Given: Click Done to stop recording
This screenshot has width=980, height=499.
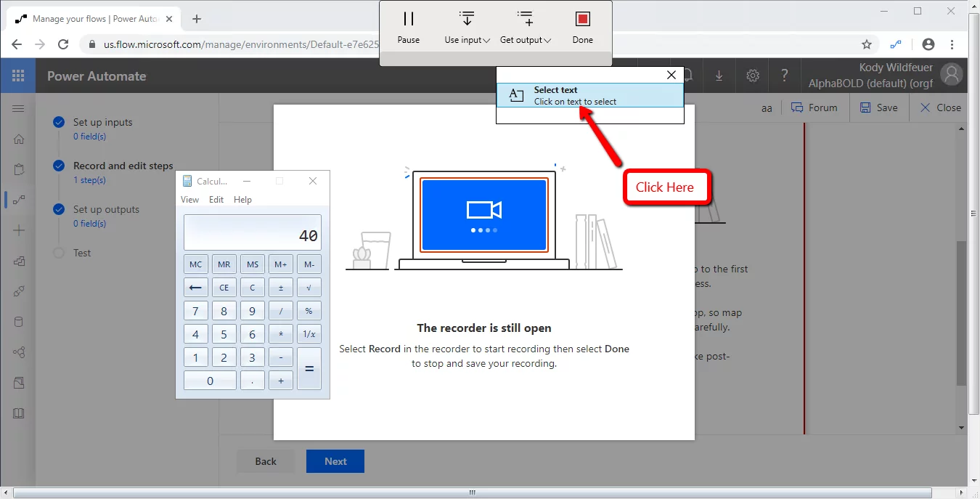Looking at the screenshot, I should 582,28.
